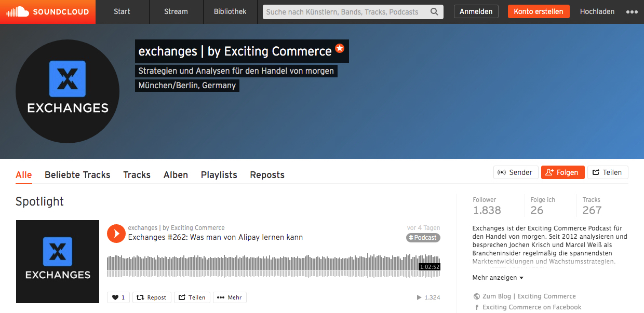View Tracks count 267

(x=592, y=206)
